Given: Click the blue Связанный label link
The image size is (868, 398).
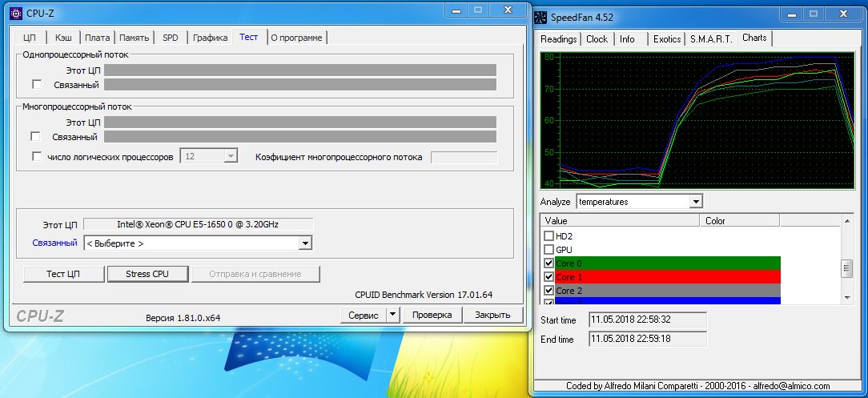Looking at the screenshot, I should click(54, 243).
